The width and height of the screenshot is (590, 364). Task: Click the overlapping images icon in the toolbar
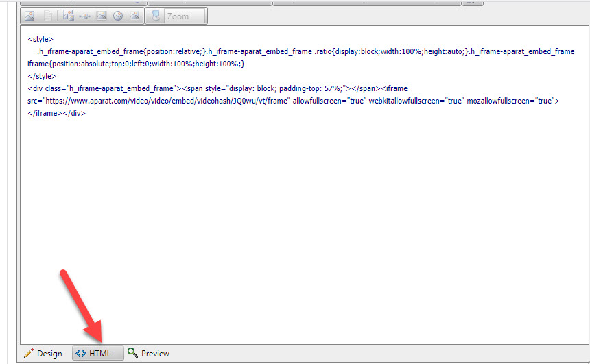click(x=69, y=16)
